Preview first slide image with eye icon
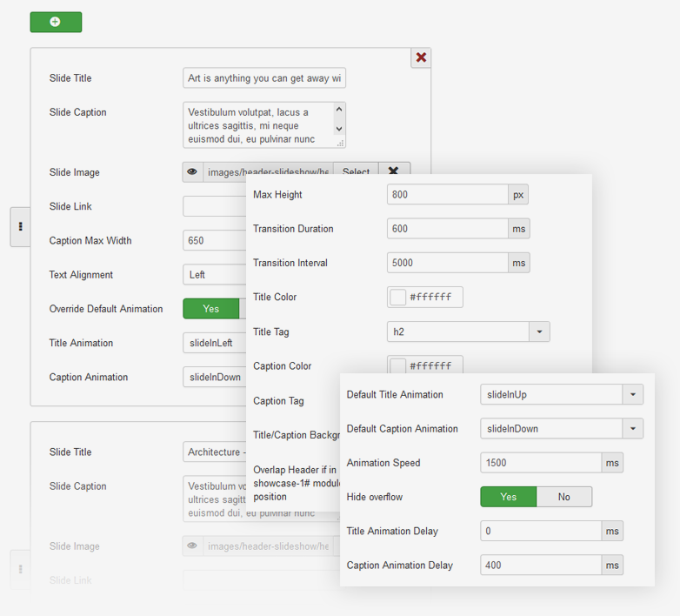 coord(193,172)
